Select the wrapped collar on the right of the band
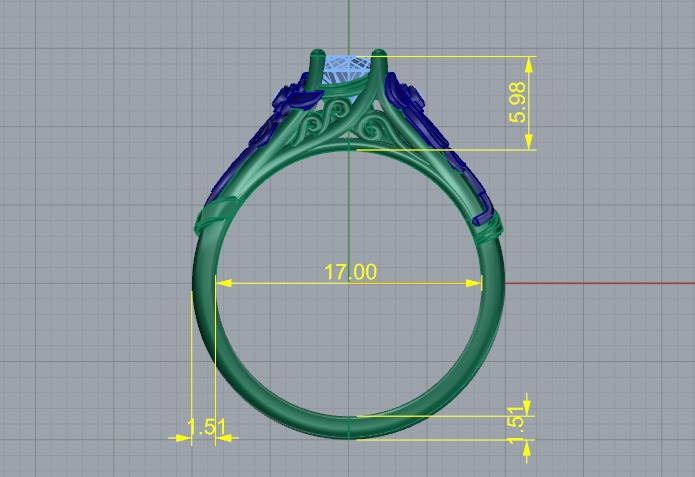 (490, 228)
